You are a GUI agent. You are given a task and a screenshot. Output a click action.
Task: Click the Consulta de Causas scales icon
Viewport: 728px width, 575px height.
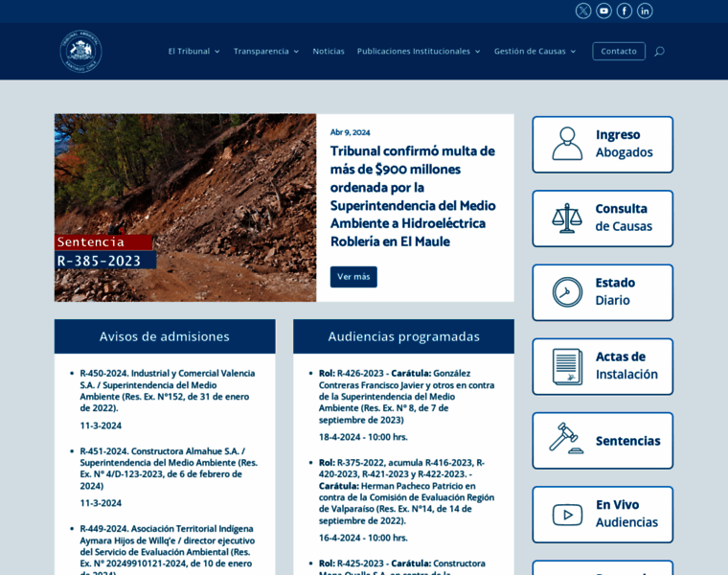(x=567, y=218)
